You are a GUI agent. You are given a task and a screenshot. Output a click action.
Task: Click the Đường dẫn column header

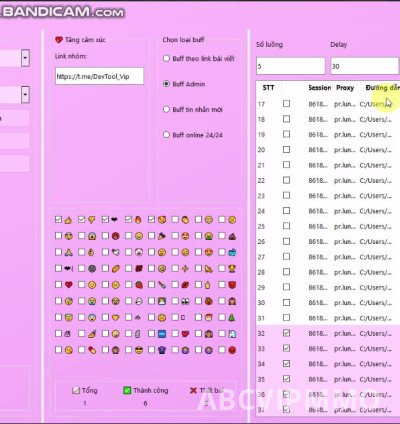[382, 88]
